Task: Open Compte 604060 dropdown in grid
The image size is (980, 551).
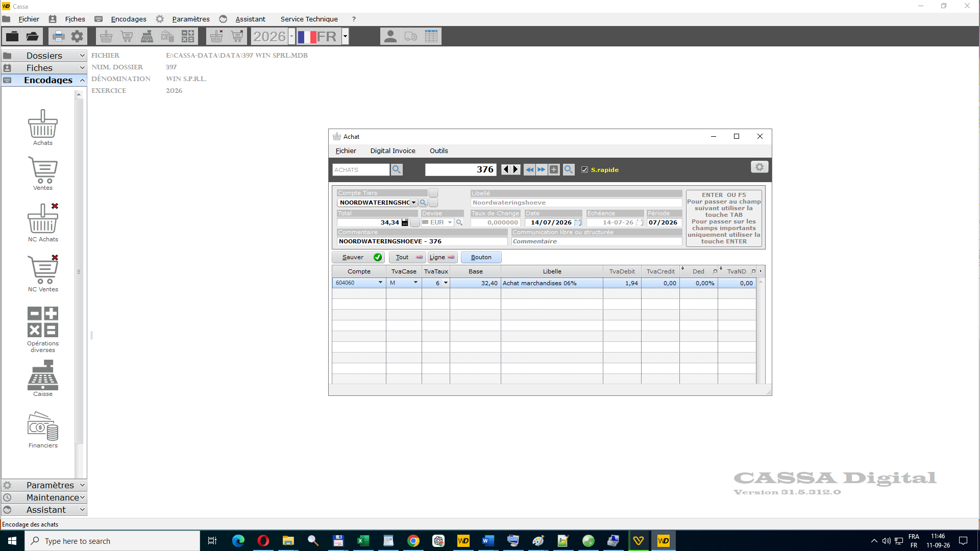Action: 380,283
